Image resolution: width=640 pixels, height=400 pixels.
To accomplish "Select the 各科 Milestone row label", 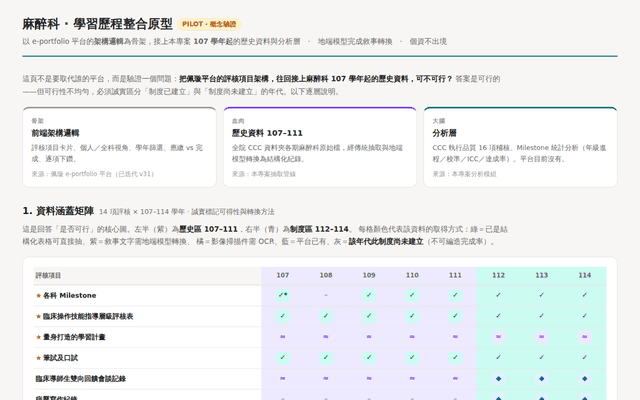I will tap(70, 296).
